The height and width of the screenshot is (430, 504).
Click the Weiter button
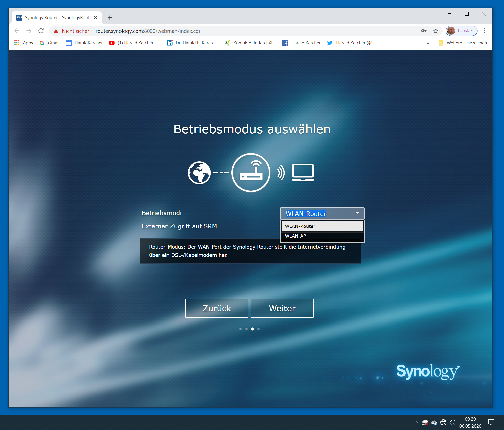[x=282, y=308]
